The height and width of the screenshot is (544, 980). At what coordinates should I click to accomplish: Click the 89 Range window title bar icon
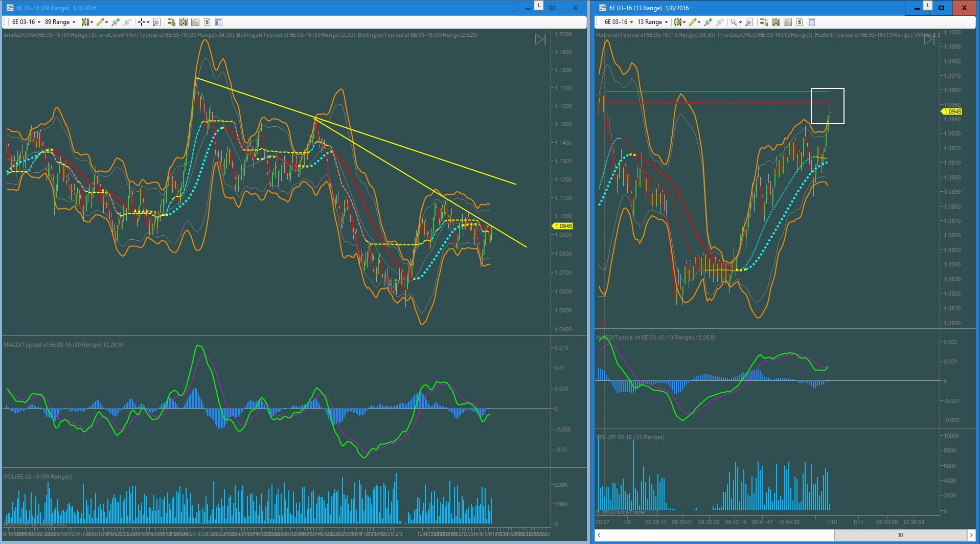click(10, 8)
